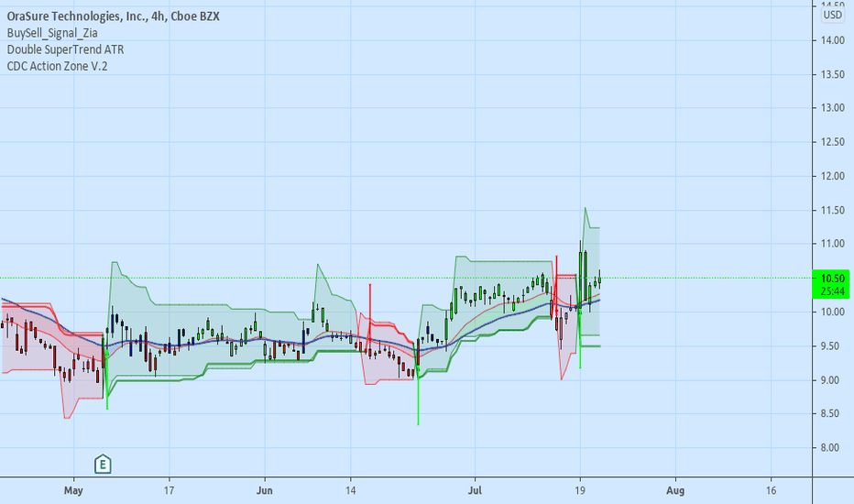Click the Aug date label on time axis
The height and width of the screenshot is (504, 854).
pos(675,490)
